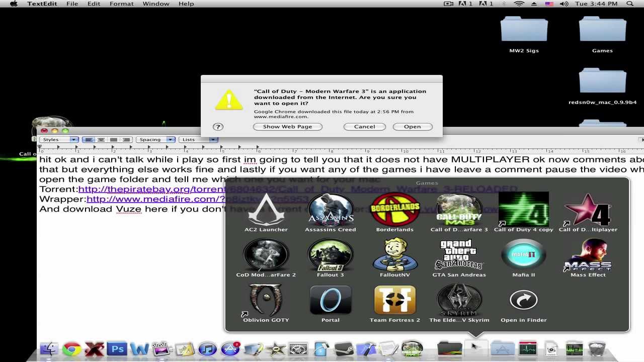Viewport: 644px width, 362px height.
Task: Click TextEdit ruler left indent marker
Action: tap(40, 148)
